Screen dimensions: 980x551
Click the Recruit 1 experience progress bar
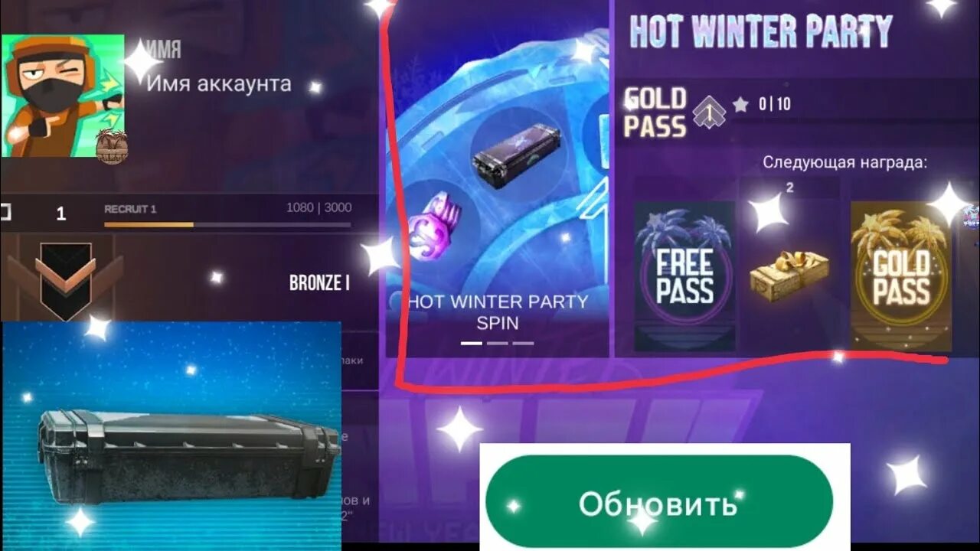227,225
